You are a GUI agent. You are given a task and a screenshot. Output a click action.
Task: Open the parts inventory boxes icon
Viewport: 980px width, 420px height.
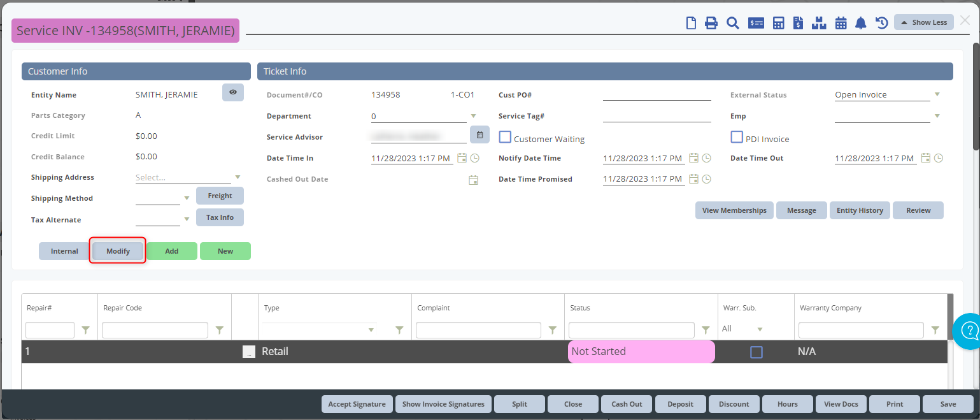click(x=819, y=22)
